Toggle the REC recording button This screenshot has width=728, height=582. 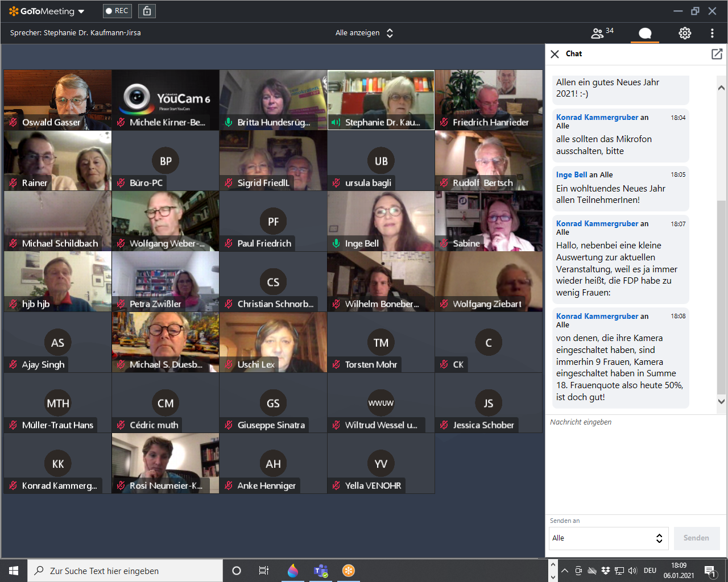coord(117,11)
